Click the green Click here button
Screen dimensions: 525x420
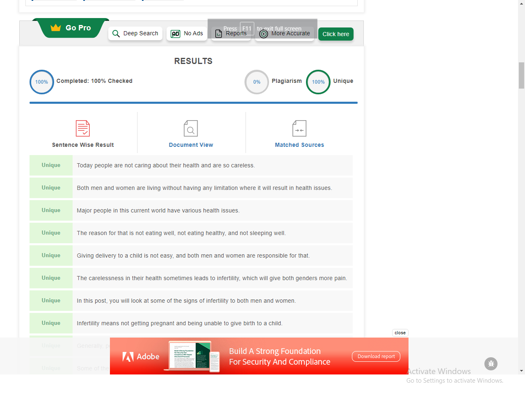pos(336,34)
